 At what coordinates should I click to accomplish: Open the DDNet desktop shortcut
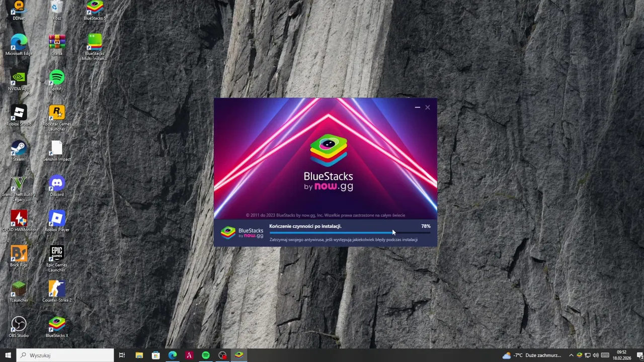[x=19, y=10]
